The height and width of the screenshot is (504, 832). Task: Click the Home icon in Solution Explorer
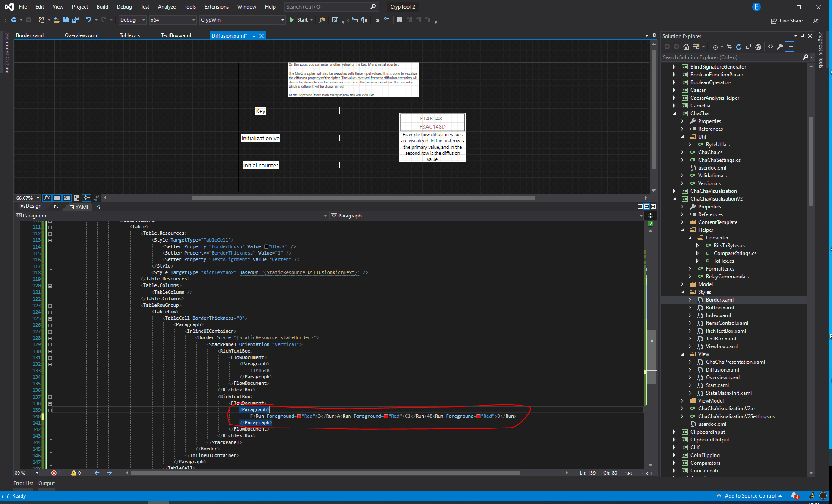click(x=686, y=47)
